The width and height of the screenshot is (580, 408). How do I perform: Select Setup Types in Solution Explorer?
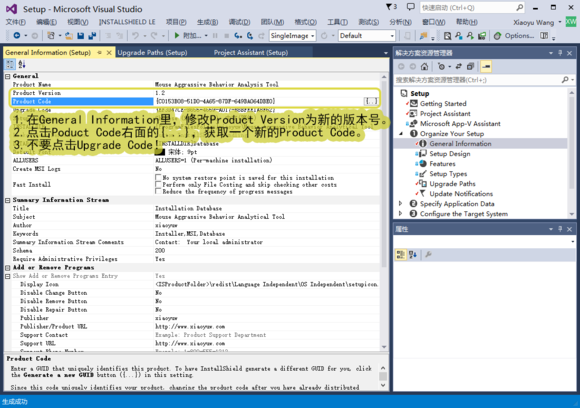click(448, 173)
